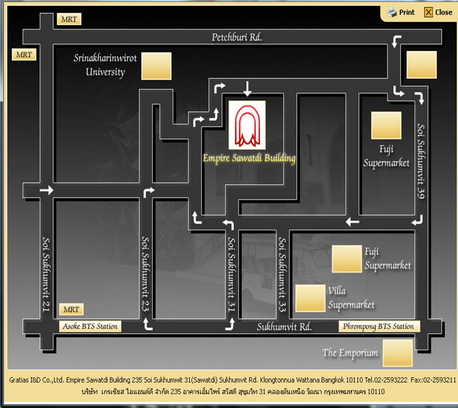Screen dimensions: 458x408
Task: Click the upper Fuji Supermarket label near Soi 39
Action: [x=386, y=156]
